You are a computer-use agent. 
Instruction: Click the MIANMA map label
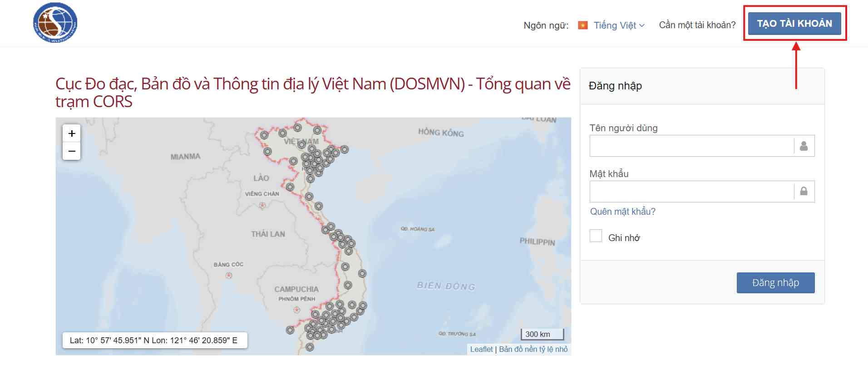click(x=185, y=157)
